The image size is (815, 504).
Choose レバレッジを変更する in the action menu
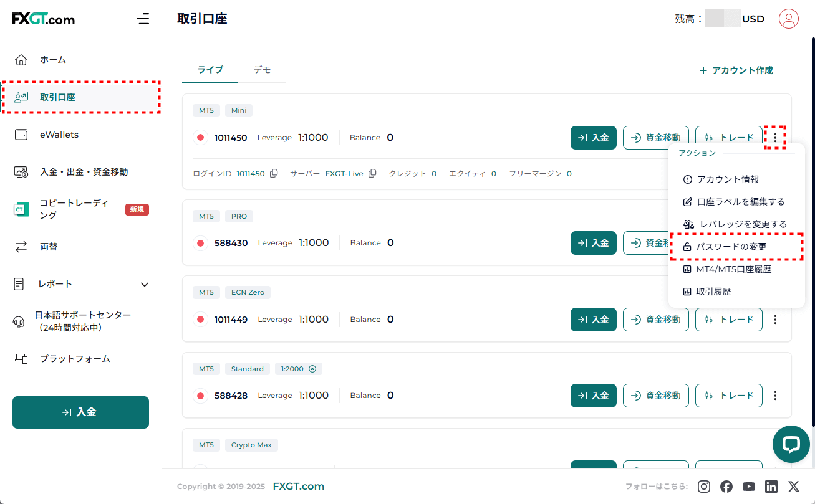point(735,224)
